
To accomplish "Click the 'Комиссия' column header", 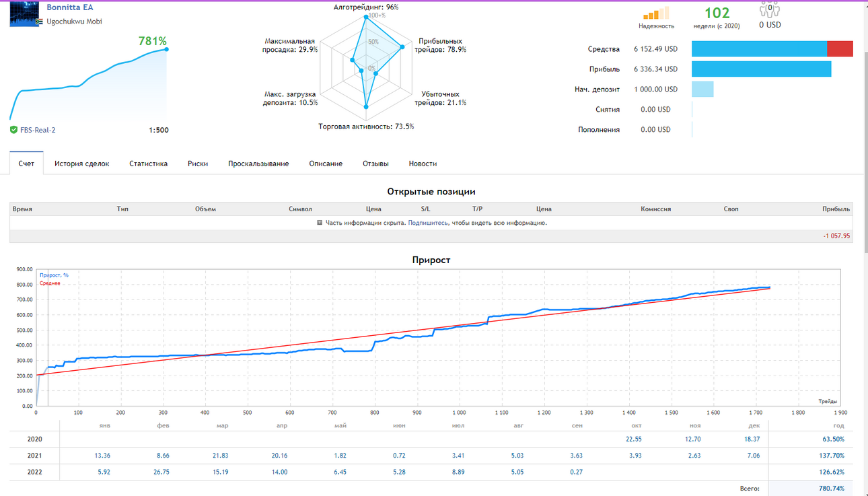I will tap(655, 209).
